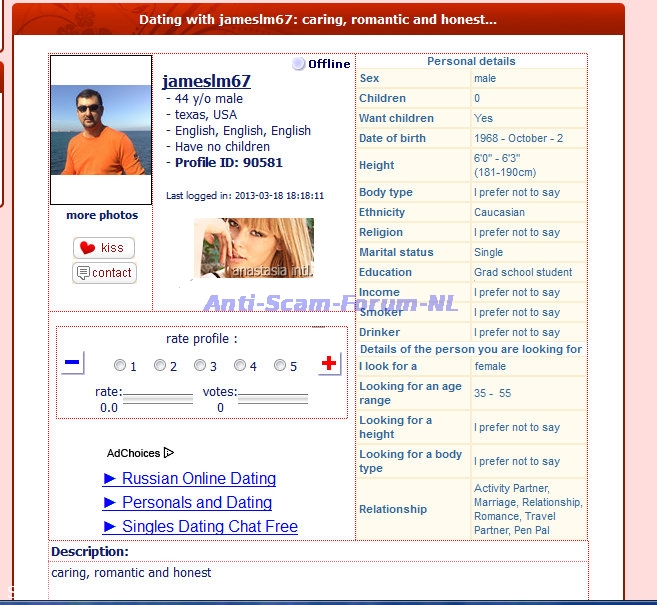The height and width of the screenshot is (605, 657).
Task: Open the more photos link
Action: tap(102, 215)
